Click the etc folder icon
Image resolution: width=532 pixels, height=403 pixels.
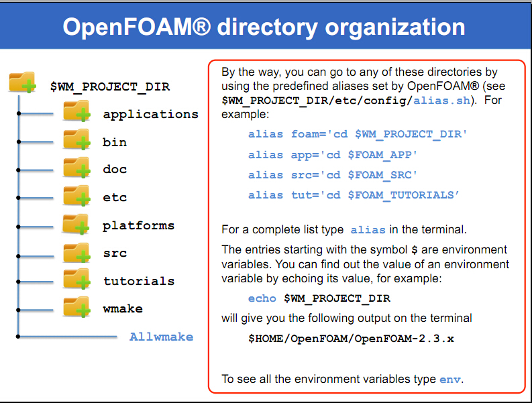pyautogui.click(x=77, y=195)
